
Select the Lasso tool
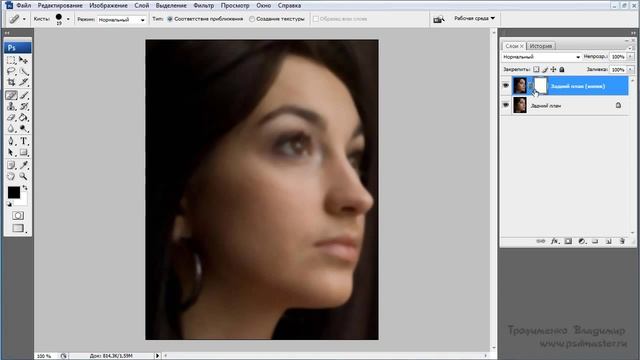click(11, 71)
